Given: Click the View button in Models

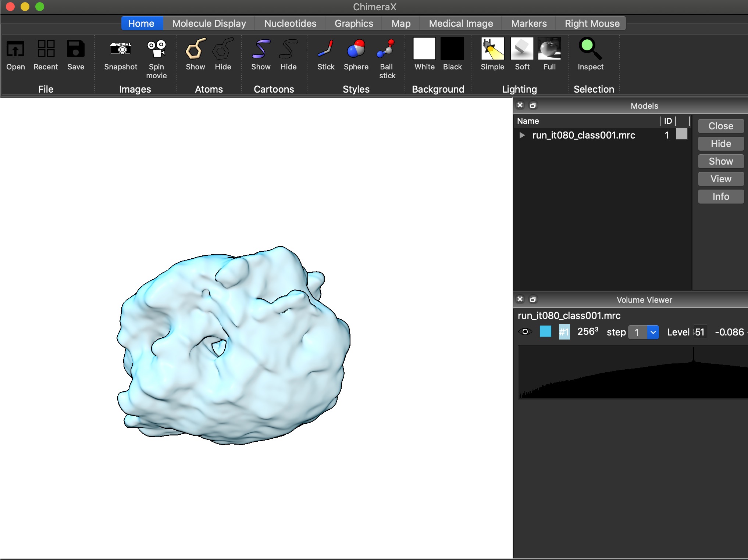Looking at the screenshot, I should pyautogui.click(x=720, y=179).
